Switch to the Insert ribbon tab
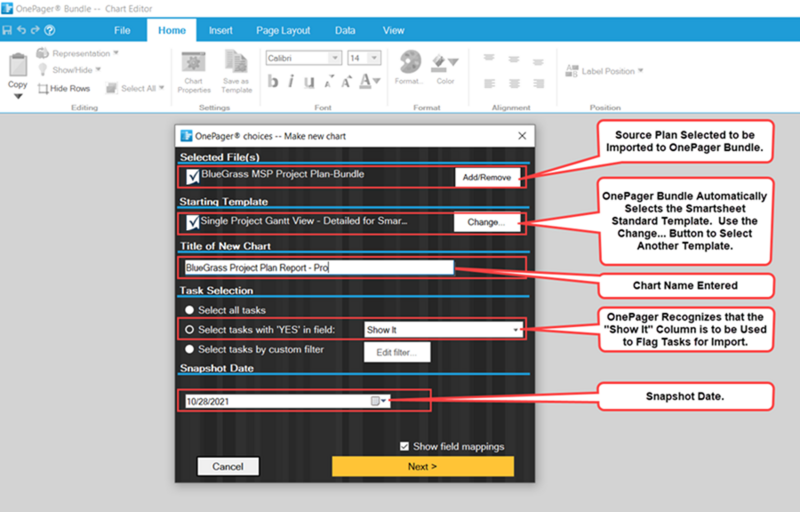 (x=220, y=31)
